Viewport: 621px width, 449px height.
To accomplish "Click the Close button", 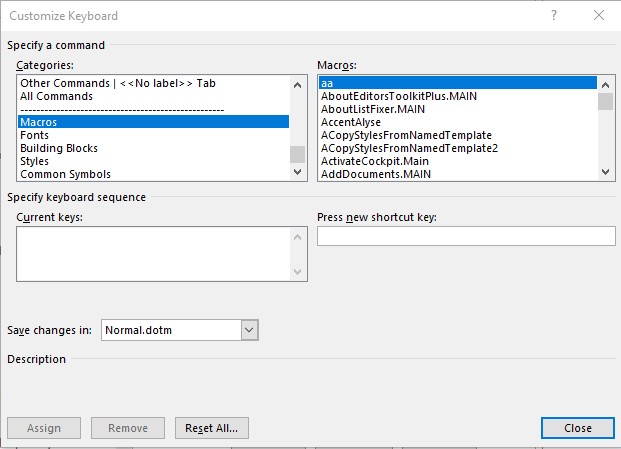I will click(577, 428).
